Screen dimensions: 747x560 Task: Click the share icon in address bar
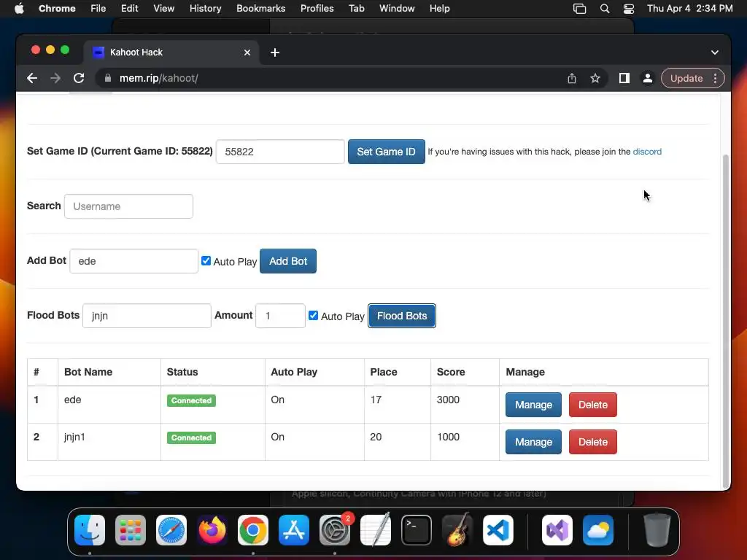click(572, 78)
